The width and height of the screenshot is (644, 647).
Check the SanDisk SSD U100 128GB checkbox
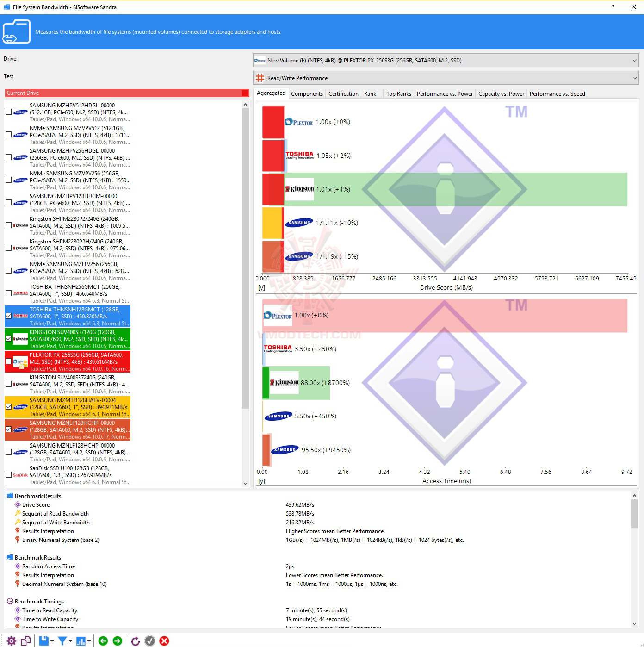(9, 475)
